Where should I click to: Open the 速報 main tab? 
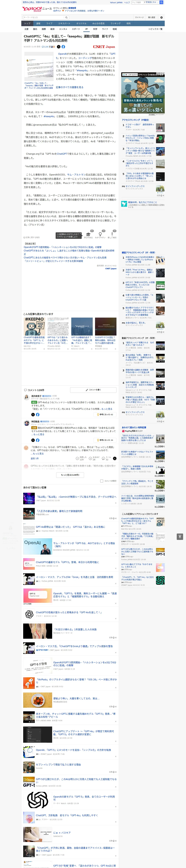tap(38, 24)
